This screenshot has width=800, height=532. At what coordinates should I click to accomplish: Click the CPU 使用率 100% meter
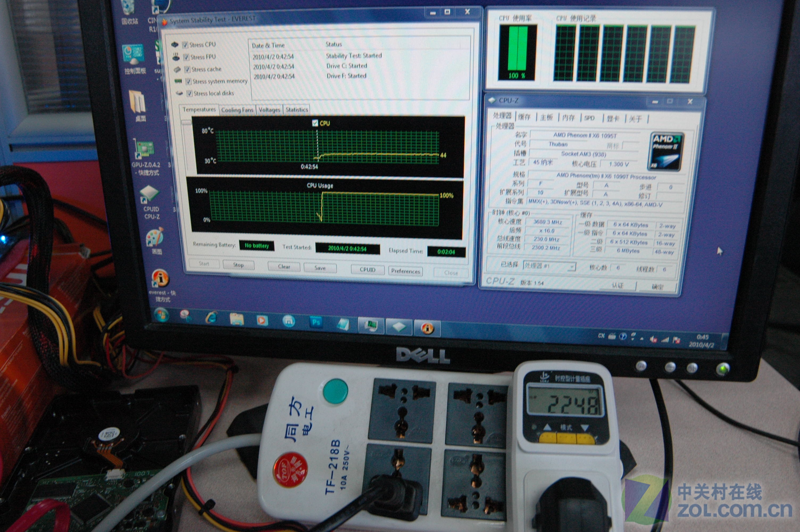click(517, 53)
